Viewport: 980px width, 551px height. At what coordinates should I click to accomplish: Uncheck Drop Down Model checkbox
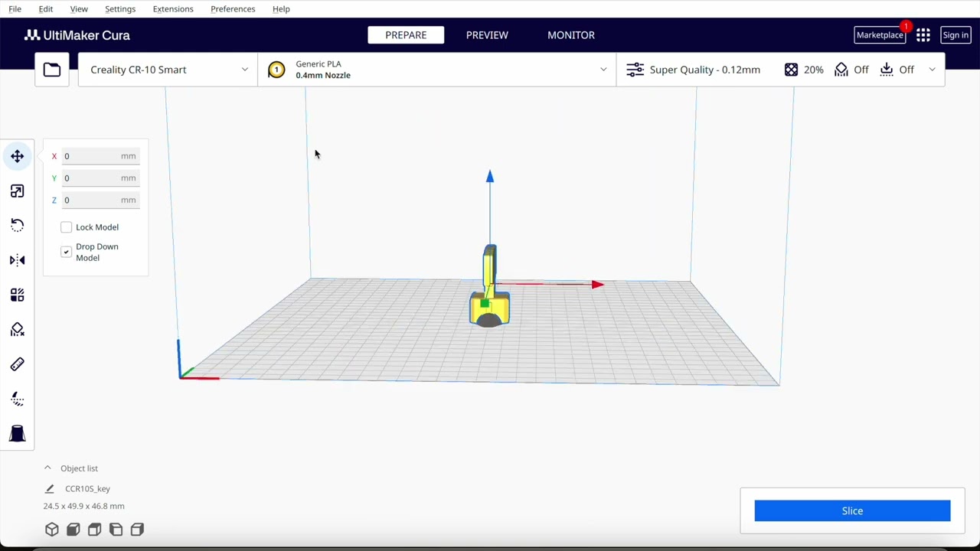point(67,252)
